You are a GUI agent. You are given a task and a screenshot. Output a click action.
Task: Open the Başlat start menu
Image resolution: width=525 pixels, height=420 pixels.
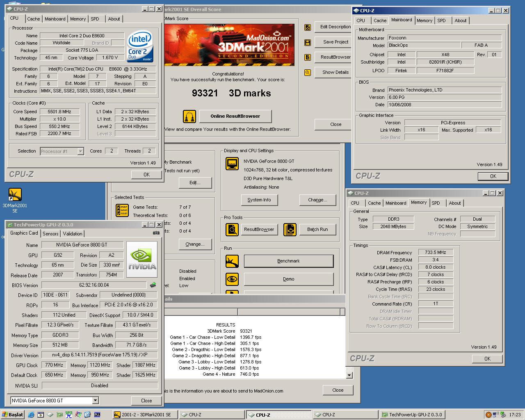point(13,415)
